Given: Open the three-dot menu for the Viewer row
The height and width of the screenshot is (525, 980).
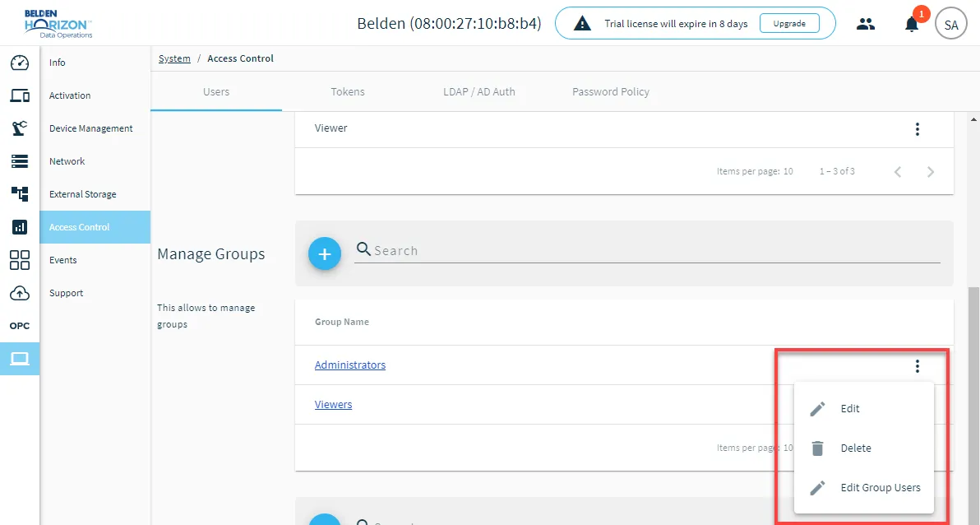Looking at the screenshot, I should [917, 129].
